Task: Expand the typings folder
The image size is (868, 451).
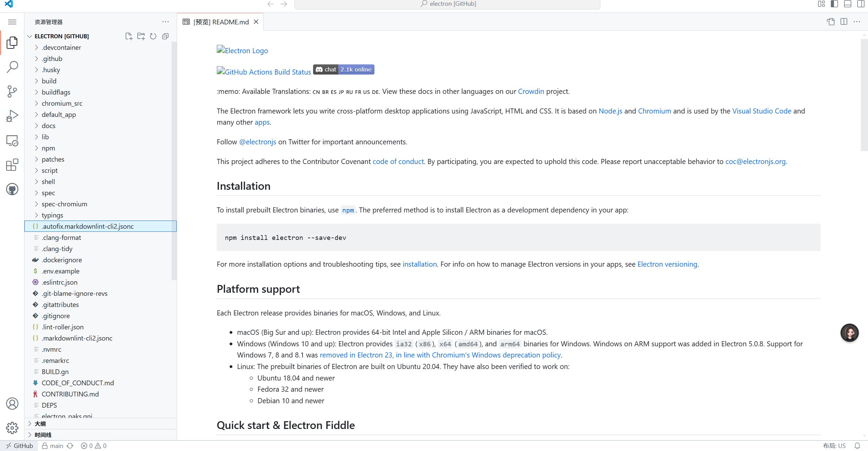Action: 100,215
